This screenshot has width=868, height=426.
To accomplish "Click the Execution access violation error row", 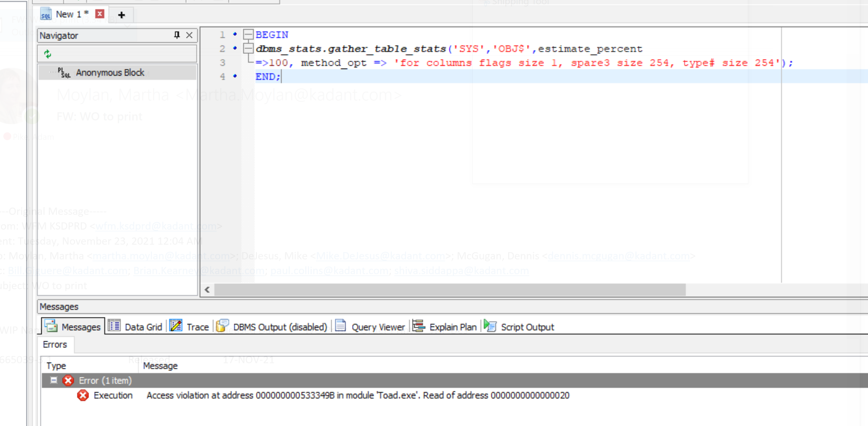I will [357, 395].
